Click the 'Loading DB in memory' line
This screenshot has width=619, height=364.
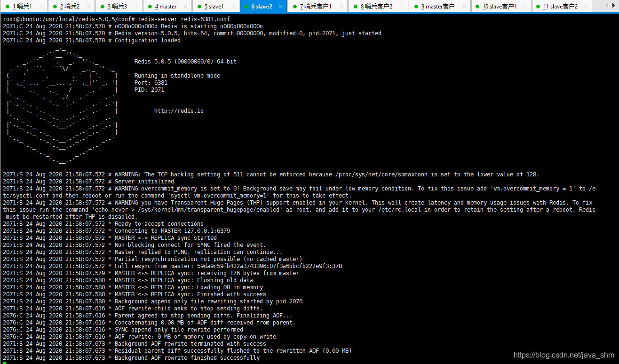coord(133,287)
